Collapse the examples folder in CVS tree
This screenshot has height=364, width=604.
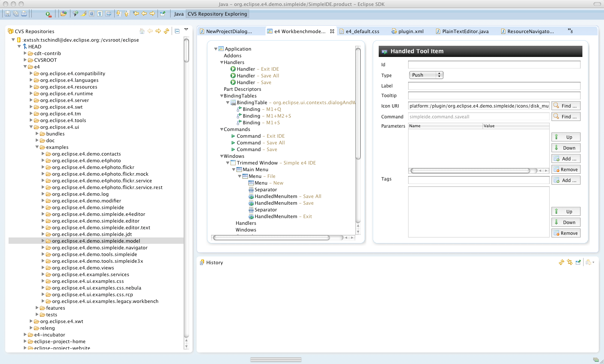pyautogui.click(x=37, y=147)
